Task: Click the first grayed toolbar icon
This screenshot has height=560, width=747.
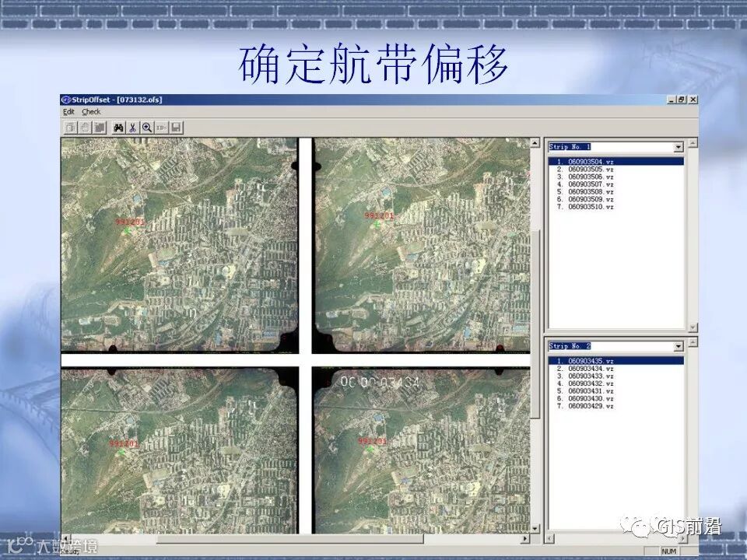Action: [x=71, y=128]
